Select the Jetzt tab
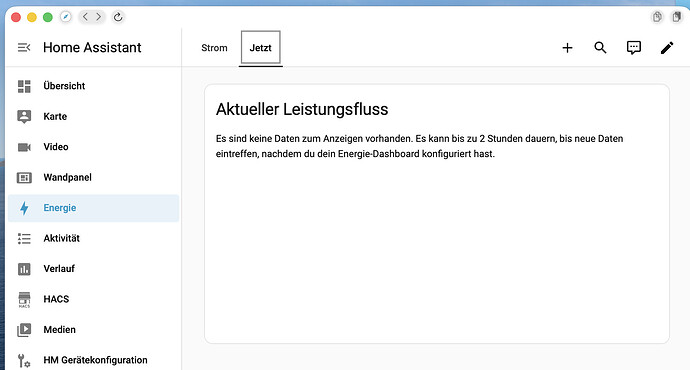This screenshot has height=370, width=690. pyautogui.click(x=261, y=48)
